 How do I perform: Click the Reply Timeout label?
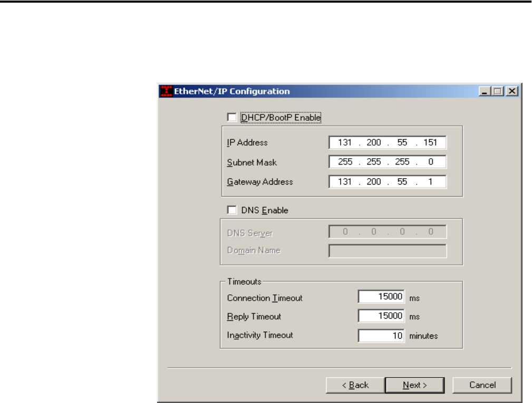pos(254,317)
